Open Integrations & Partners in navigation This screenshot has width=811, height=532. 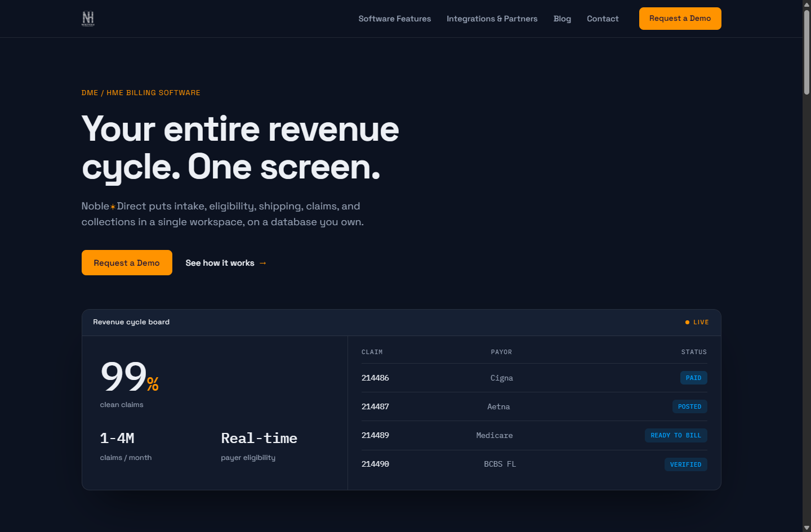[x=492, y=19]
